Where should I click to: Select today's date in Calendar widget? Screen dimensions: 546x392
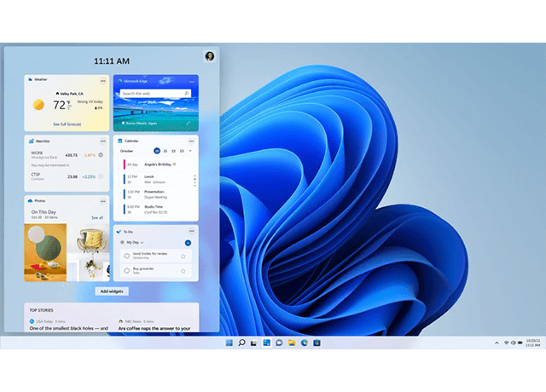pyautogui.click(x=156, y=150)
